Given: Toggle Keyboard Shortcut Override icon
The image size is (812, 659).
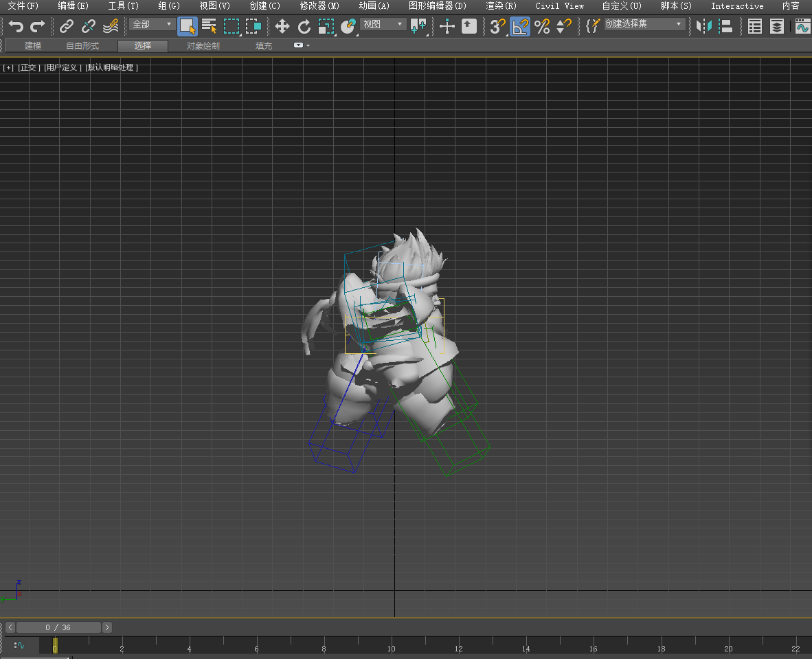Looking at the screenshot, I should [469, 26].
